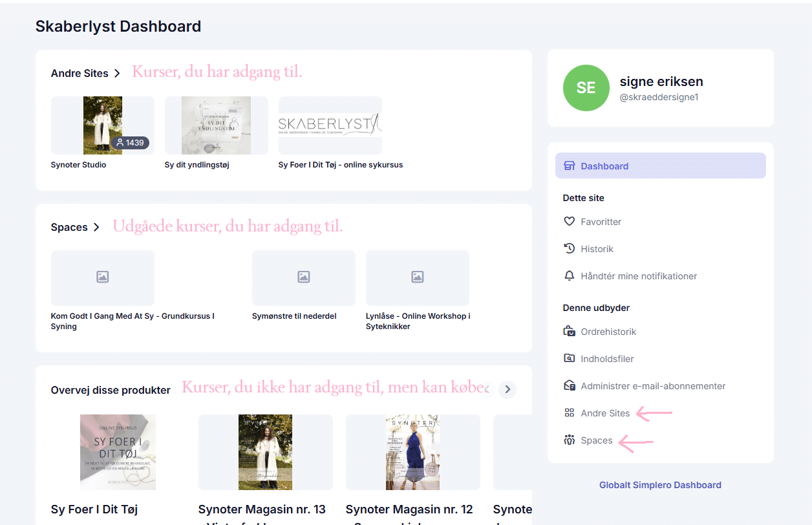Click the Dashboard storefront icon
Screen dimensions: 812x525
(x=570, y=166)
